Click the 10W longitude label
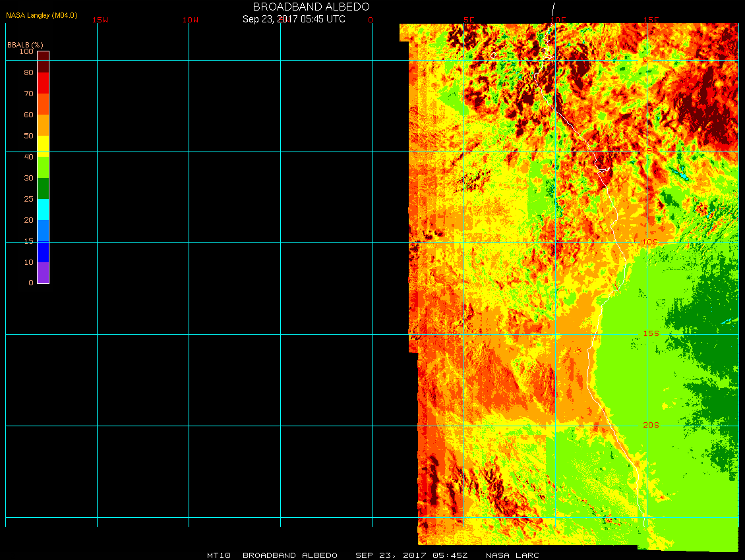 pos(191,20)
